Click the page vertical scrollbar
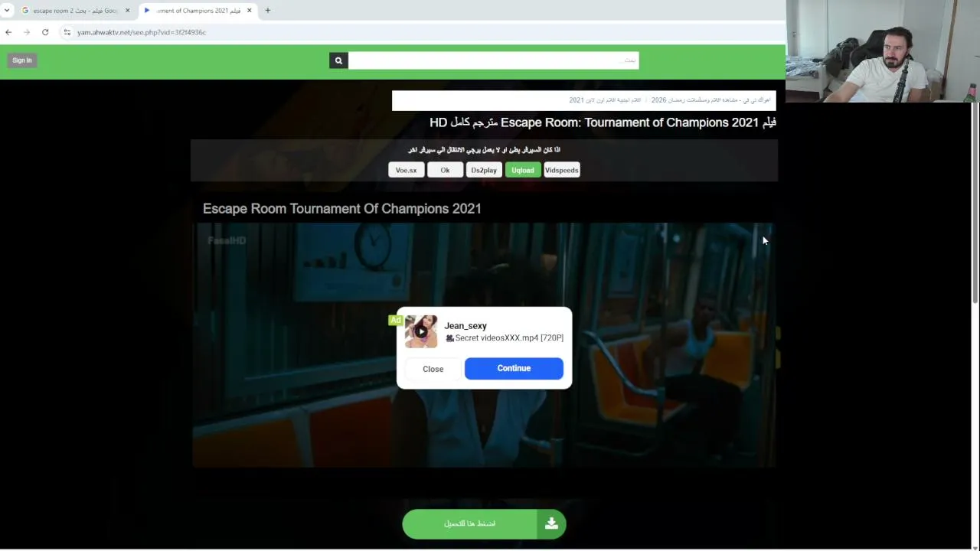This screenshot has width=980, height=551. (x=975, y=203)
